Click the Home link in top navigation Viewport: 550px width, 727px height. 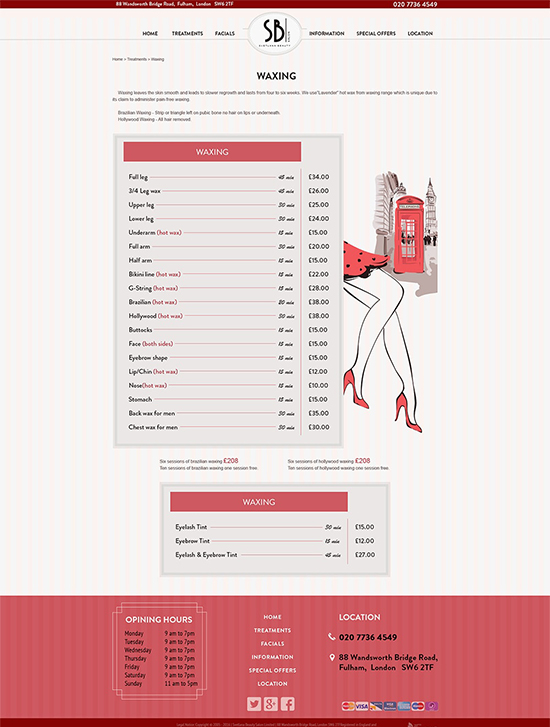click(150, 33)
